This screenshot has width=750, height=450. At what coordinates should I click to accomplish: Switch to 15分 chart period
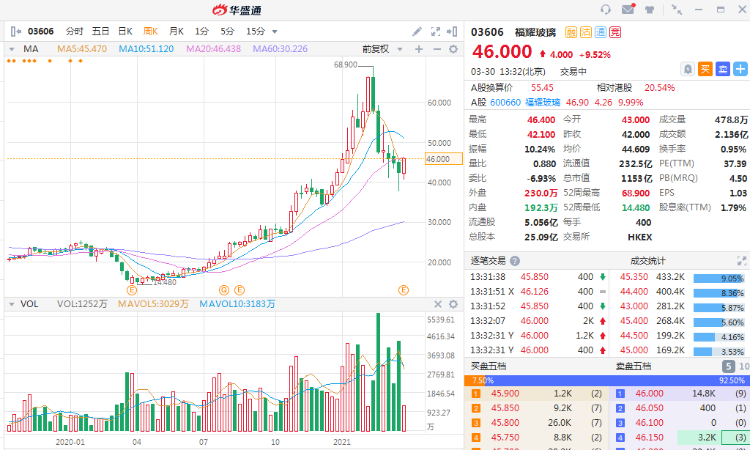[255, 32]
